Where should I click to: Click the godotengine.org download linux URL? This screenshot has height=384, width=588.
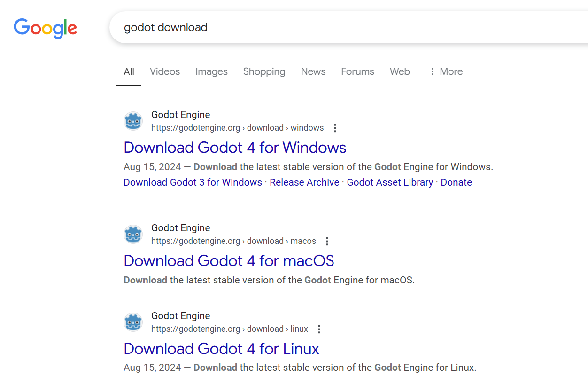tap(230, 329)
